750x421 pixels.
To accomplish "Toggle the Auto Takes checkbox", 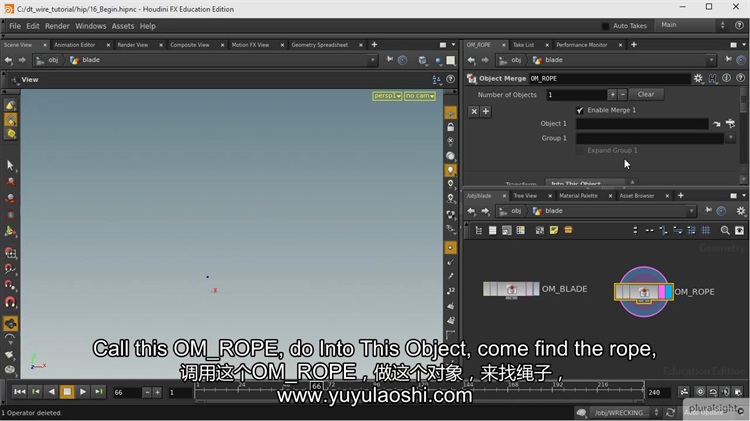I will click(605, 26).
